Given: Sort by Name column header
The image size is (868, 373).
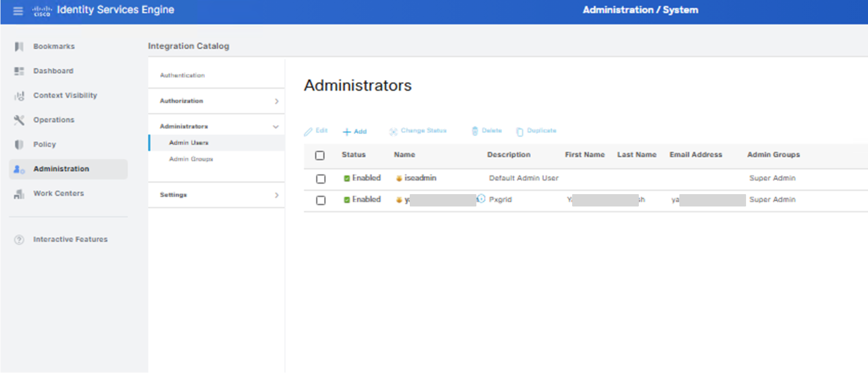Looking at the screenshot, I should pos(404,155).
